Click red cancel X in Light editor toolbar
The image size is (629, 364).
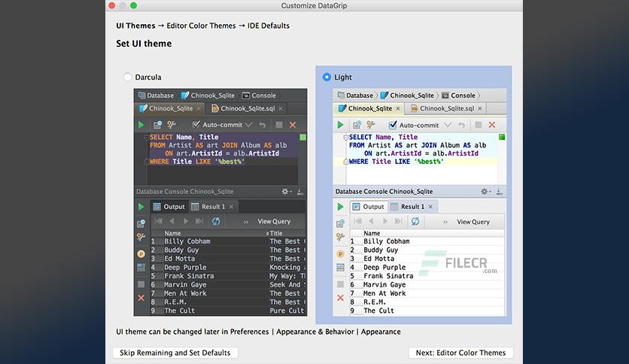[x=492, y=125]
